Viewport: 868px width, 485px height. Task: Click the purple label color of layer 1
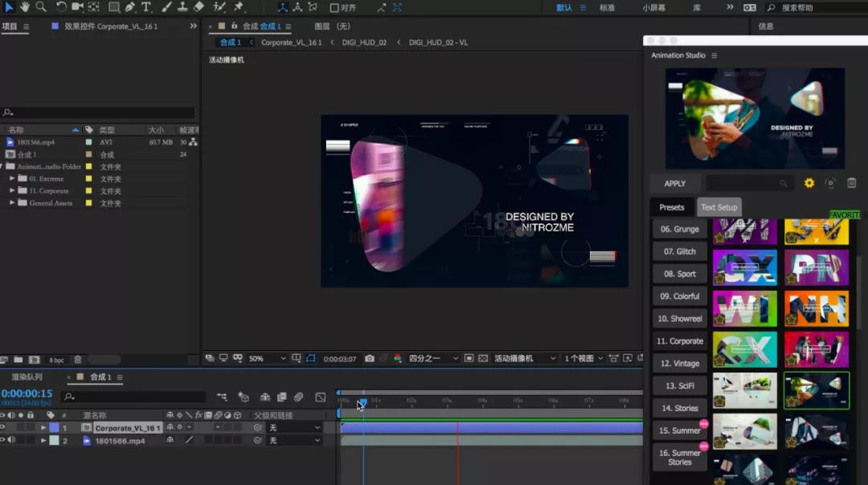point(55,427)
